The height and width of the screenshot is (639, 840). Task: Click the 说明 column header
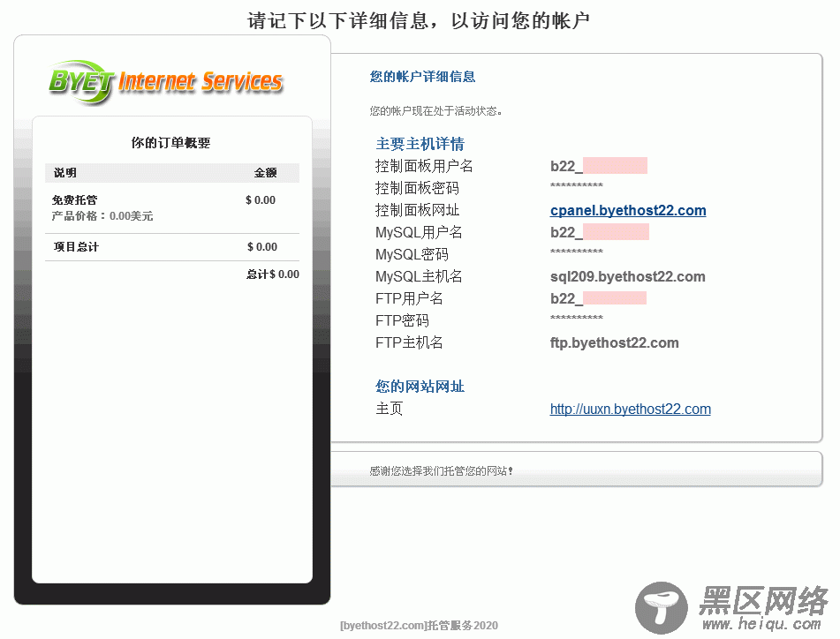[x=64, y=173]
